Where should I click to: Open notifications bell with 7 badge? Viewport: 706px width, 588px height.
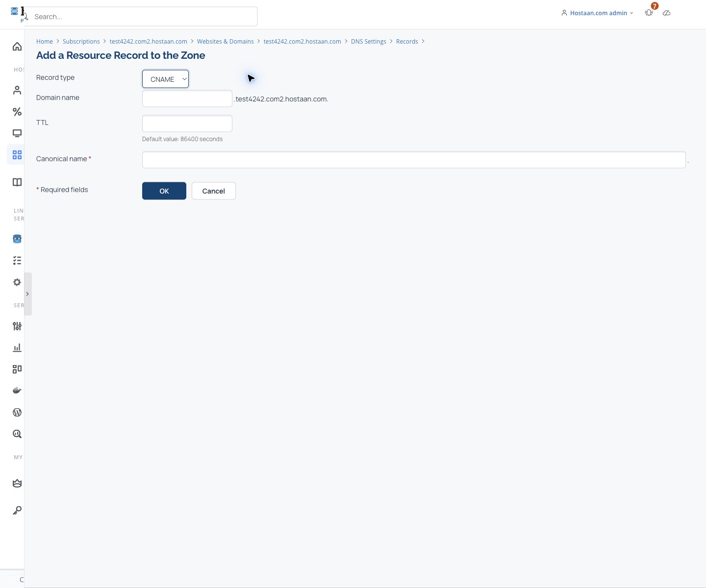(x=649, y=13)
